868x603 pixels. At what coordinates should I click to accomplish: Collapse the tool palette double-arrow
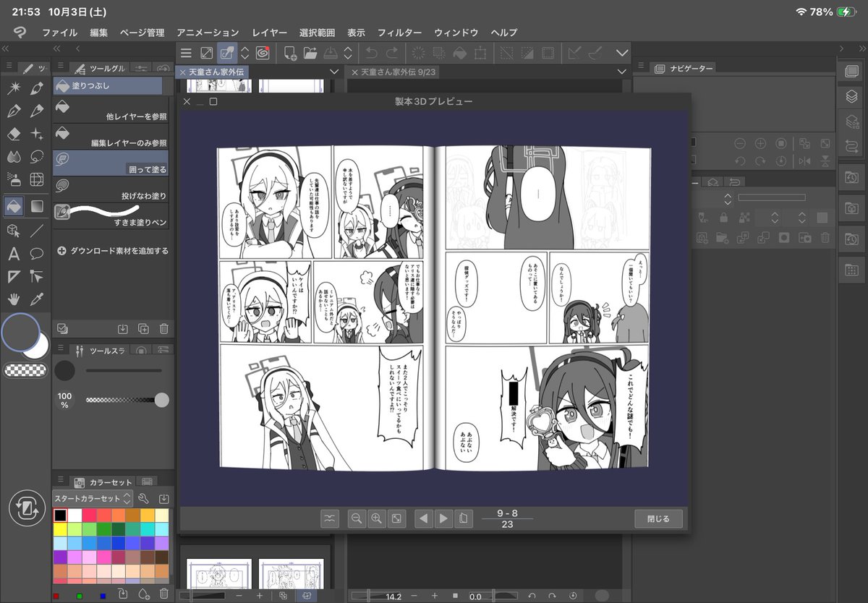(6, 48)
